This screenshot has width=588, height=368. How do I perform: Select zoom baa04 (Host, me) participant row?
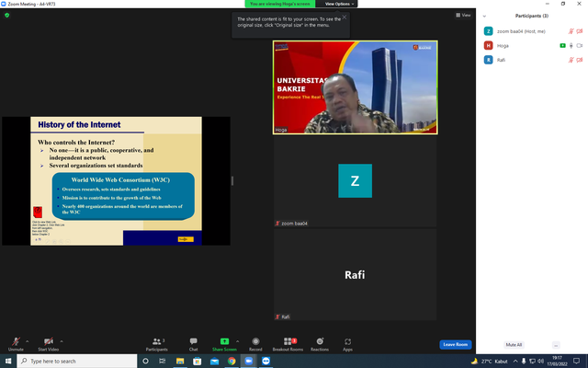click(532, 31)
